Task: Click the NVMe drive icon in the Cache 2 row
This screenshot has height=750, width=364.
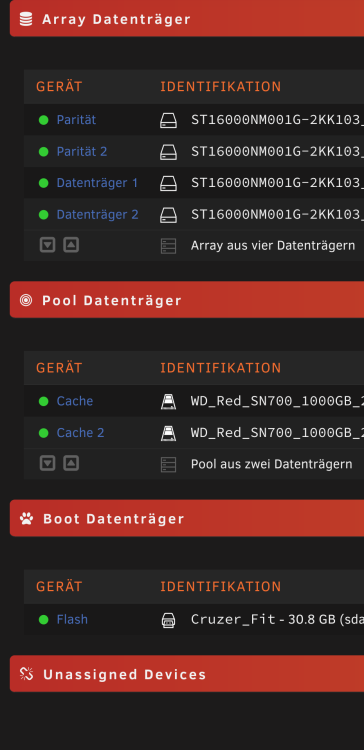Action: pyautogui.click(x=168, y=433)
